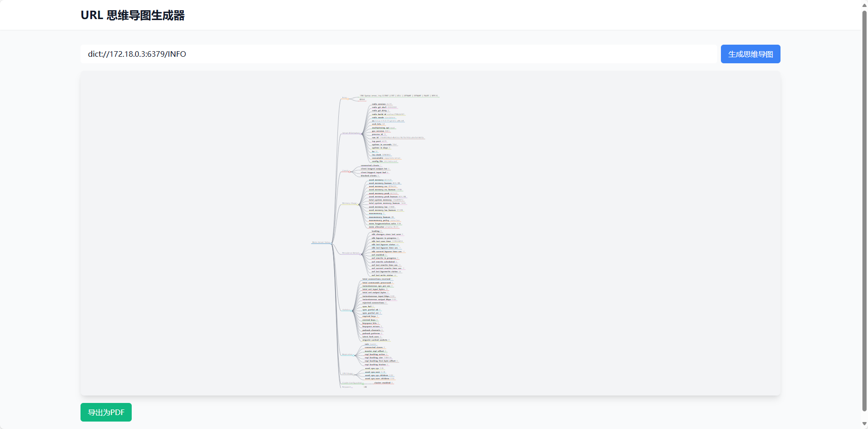
Task: Collapse the Server Information node circle
Action: pyautogui.click(x=362, y=134)
